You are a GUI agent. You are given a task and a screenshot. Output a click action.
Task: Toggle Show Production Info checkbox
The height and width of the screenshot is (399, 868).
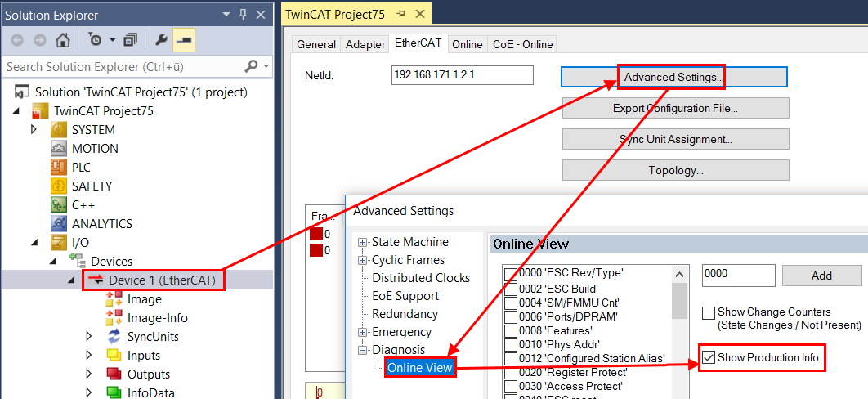coord(709,358)
